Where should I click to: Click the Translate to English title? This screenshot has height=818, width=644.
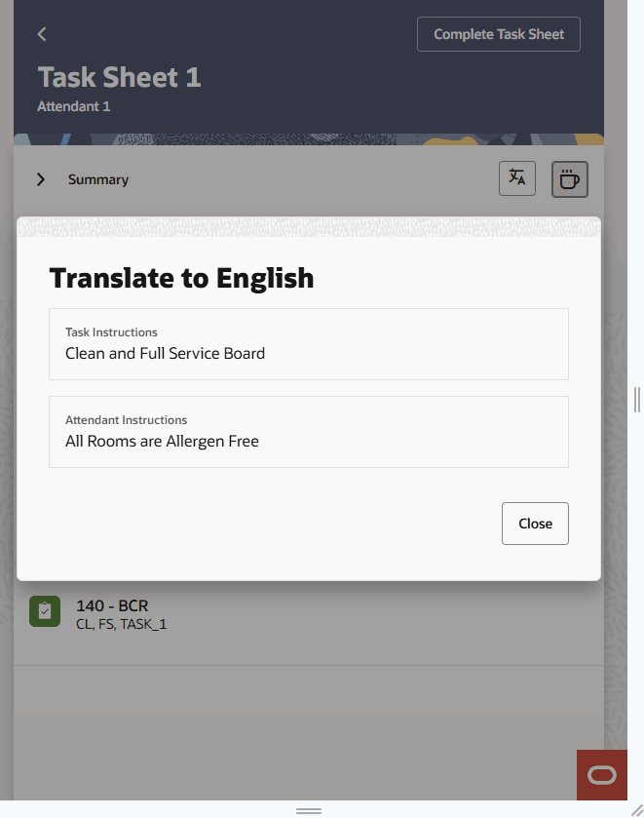[181, 278]
